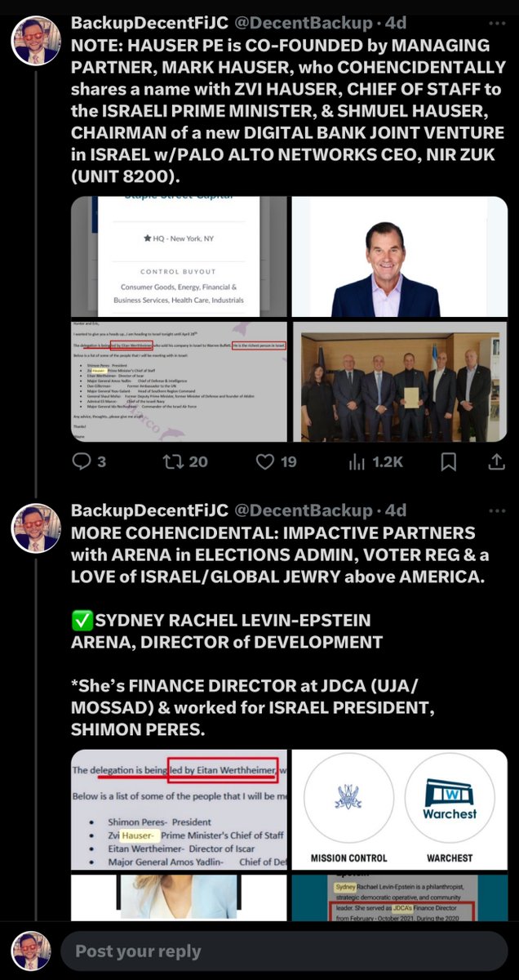The width and height of the screenshot is (519, 980).
Task: Retweet the HAUSER PE tweet
Action: [x=184, y=461]
